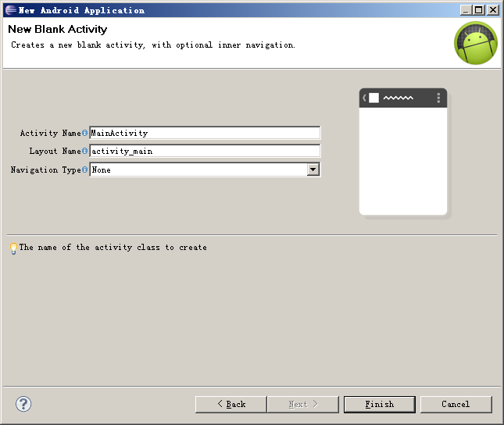Open the Navigation Type dropdown arrow
This screenshot has width=504, height=425.
pyautogui.click(x=313, y=170)
